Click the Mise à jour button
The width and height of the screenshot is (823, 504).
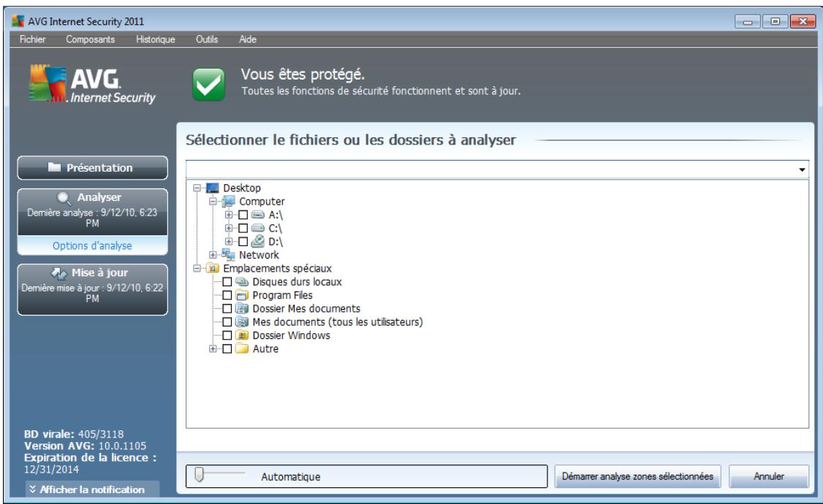pyautogui.click(x=92, y=289)
